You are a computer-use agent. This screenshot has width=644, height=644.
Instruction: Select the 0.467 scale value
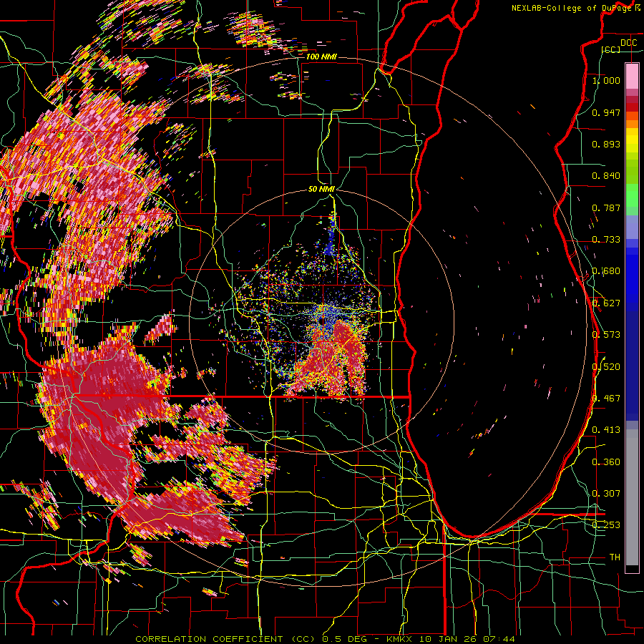[606, 399]
